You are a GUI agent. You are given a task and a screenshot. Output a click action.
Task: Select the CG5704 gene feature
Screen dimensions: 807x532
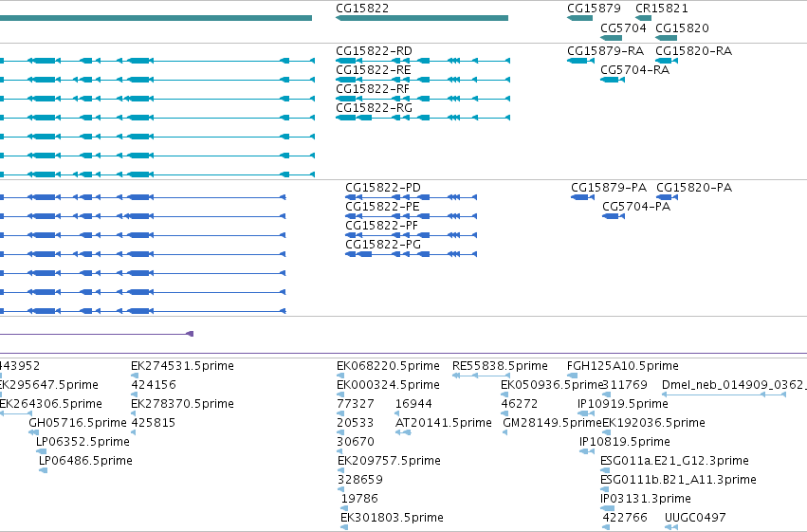612,38
